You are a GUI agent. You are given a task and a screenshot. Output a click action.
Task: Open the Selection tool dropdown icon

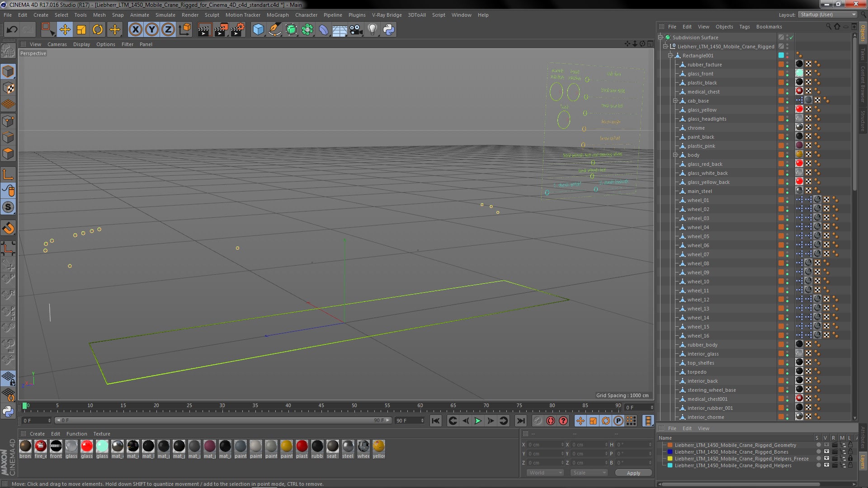tap(47, 30)
